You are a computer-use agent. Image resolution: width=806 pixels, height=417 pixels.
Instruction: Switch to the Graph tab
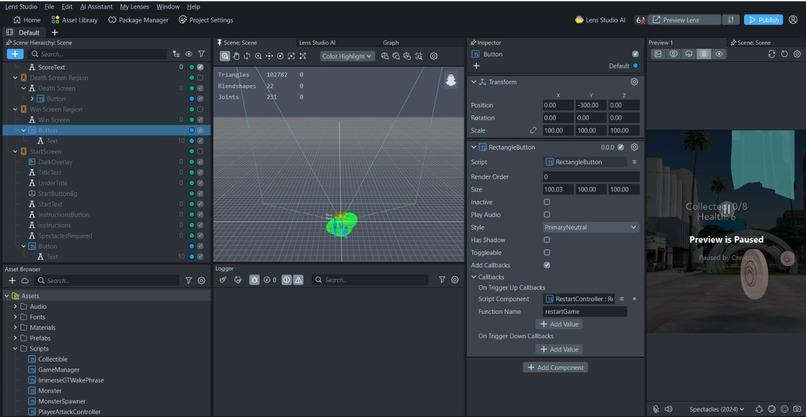coord(391,43)
